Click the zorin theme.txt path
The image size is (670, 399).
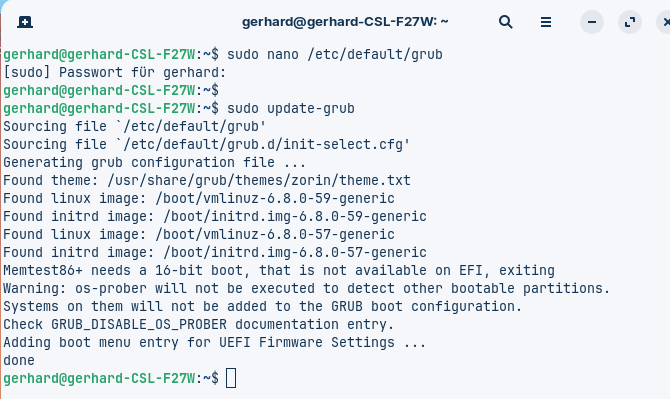tap(259, 180)
